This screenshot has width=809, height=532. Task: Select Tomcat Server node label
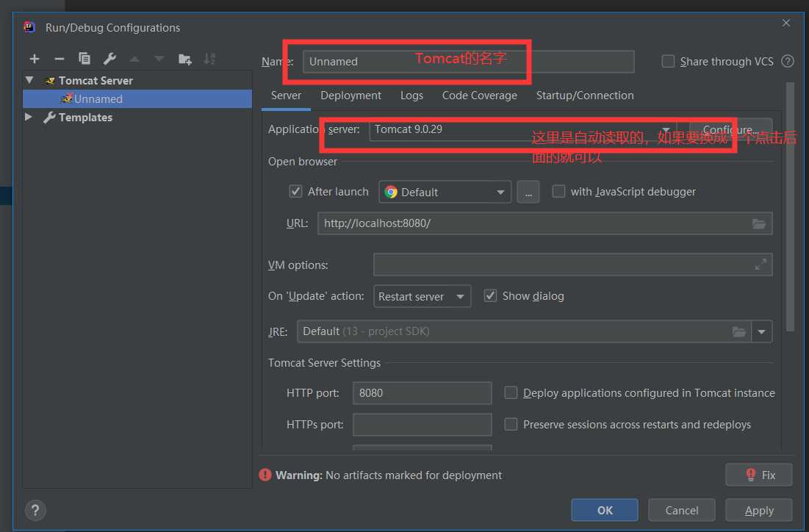(96, 81)
